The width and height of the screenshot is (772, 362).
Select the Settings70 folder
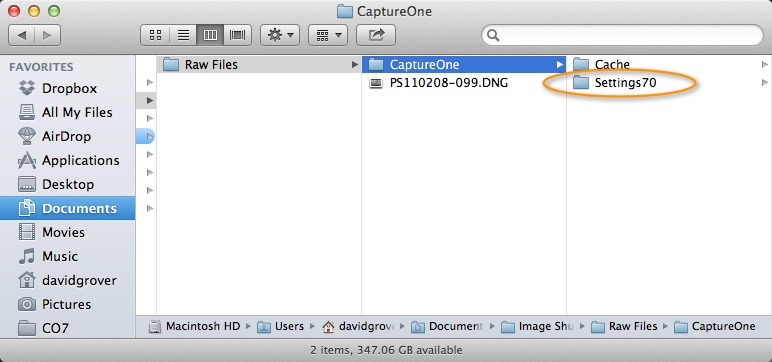(x=669, y=83)
